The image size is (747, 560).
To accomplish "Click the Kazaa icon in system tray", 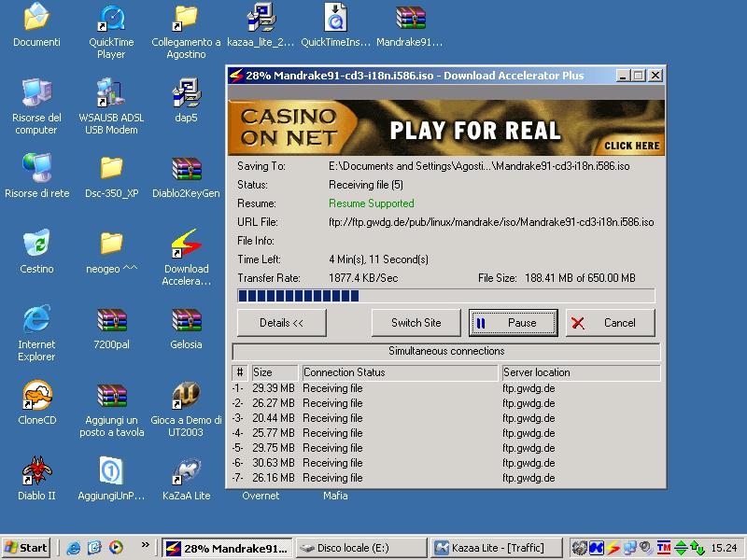I will coord(596,548).
